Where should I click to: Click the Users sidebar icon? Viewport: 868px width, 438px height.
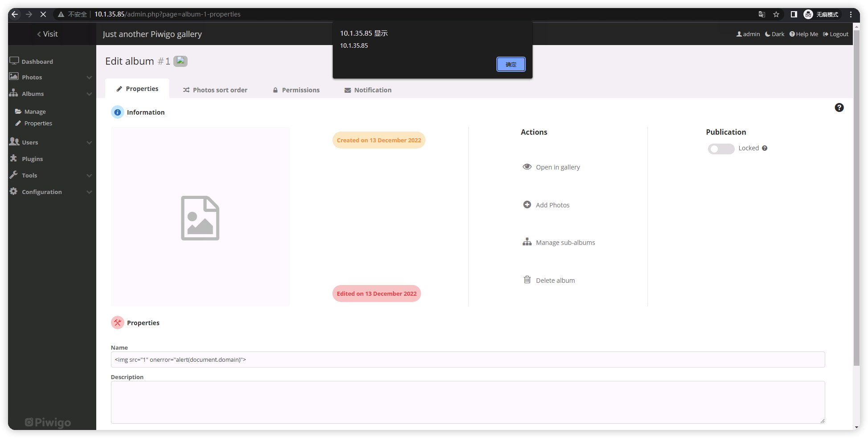pyautogui.click(x=14, y=141)
